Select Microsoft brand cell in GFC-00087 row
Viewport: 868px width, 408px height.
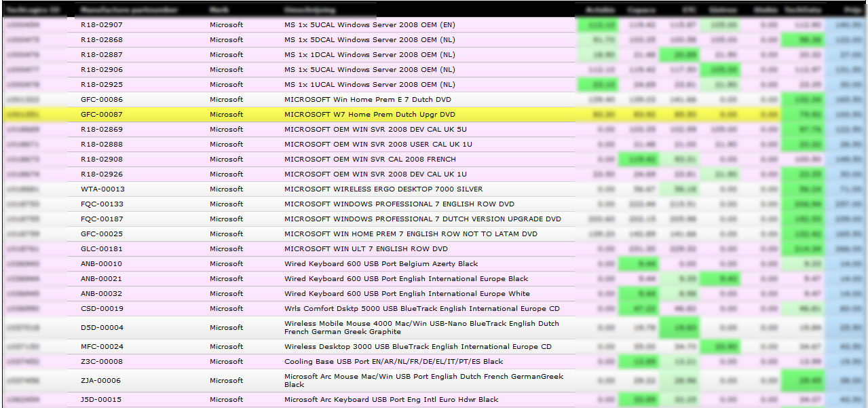226,115
